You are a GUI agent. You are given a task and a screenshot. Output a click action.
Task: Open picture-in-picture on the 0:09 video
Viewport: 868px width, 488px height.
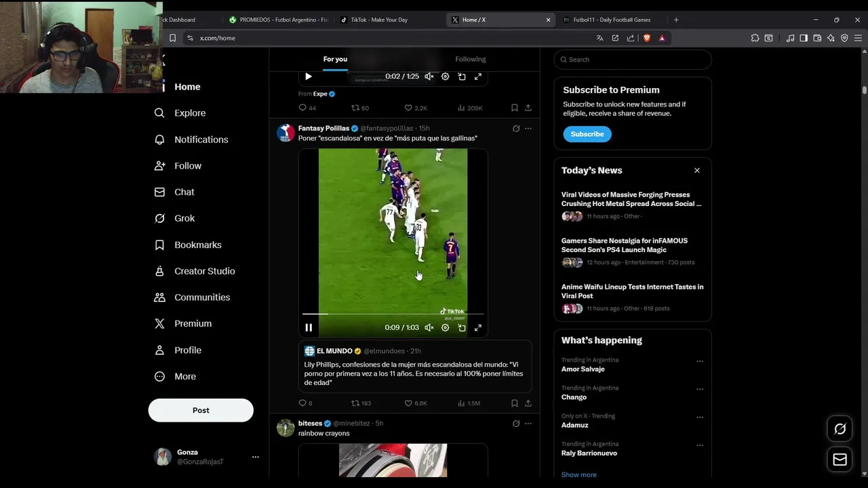[x=462, y=328]
